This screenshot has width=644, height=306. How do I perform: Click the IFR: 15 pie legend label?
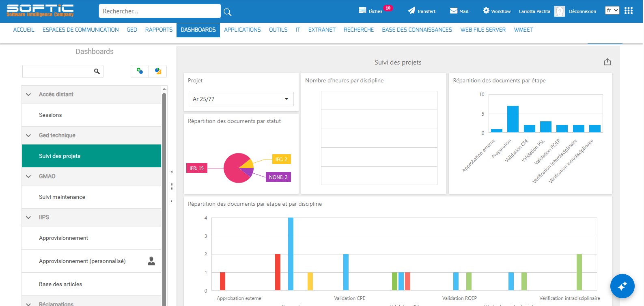196,168
